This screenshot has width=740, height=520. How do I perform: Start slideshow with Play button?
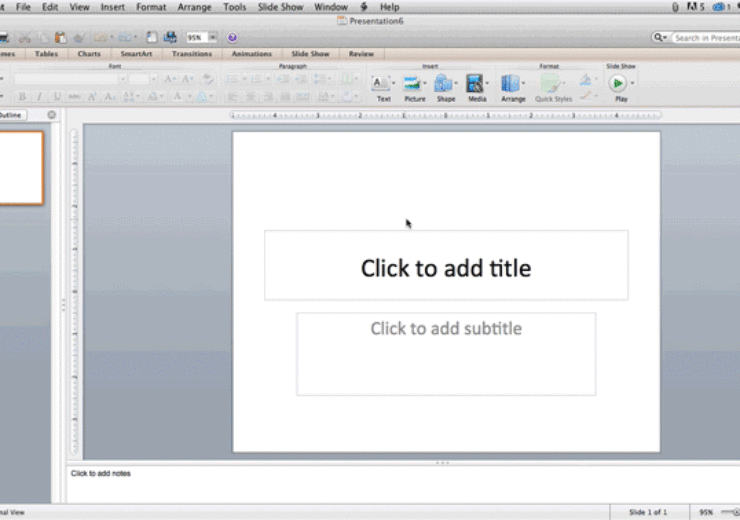[x=619, y=84]
